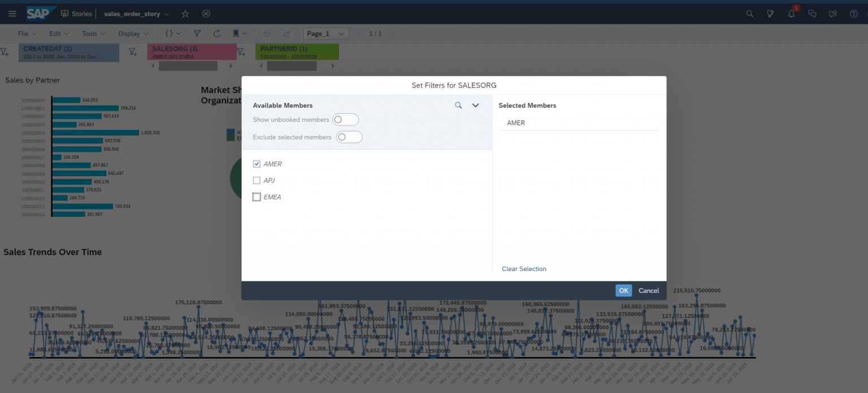The height and width of the screenshot is (393, 868).
Task: Expand the Available Members view options chevron
Action: tap(475, 105)
